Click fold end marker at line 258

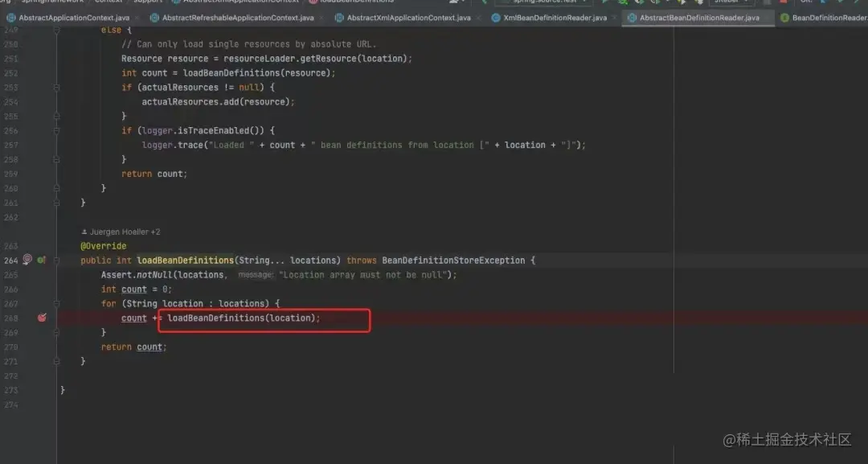point(56,159)
